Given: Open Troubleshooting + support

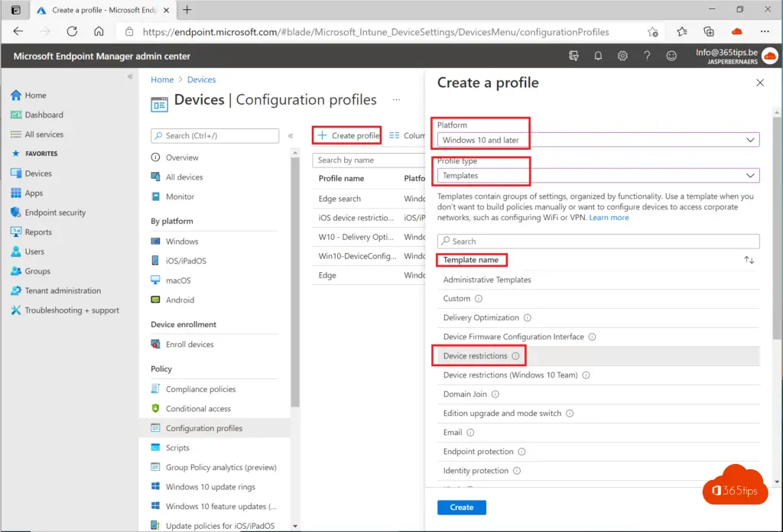Looking at the screenshot, I should (x=72, y=310).
